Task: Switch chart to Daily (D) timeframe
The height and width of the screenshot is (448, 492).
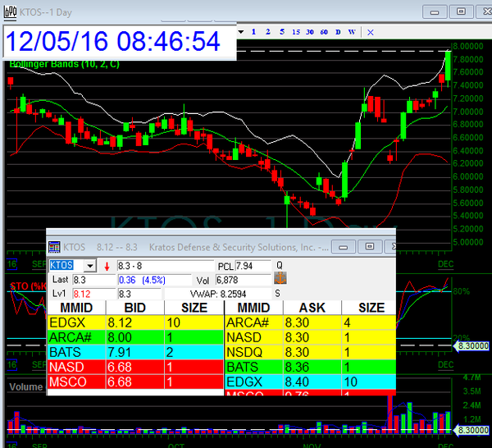Action: click(x=339, y=32)
